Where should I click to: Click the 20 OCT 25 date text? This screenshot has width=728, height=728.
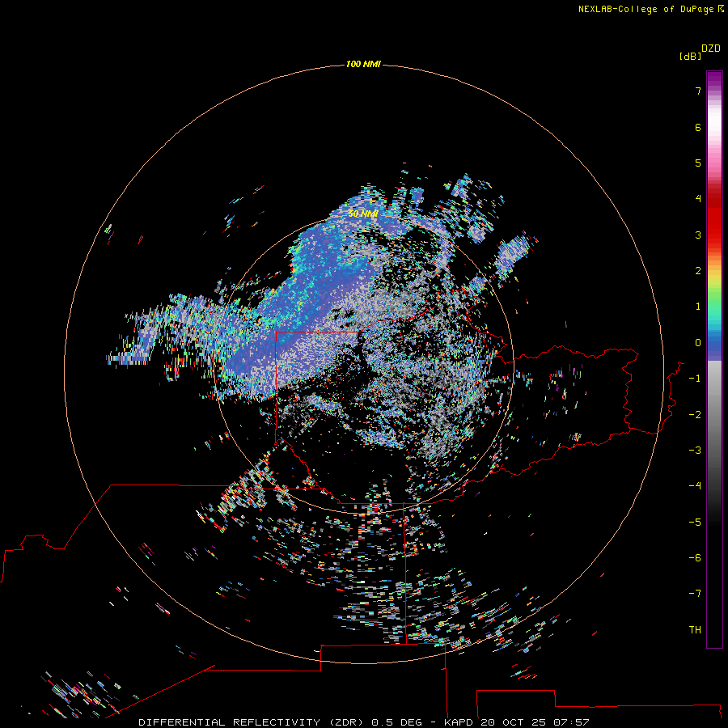pos(515,722)
